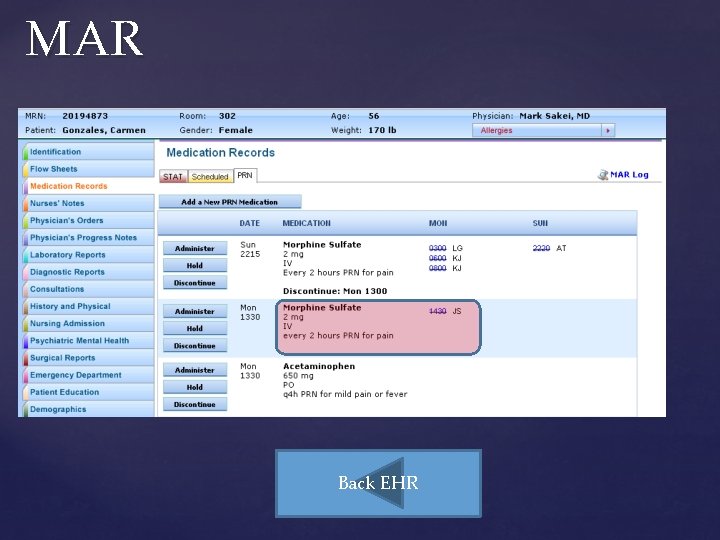Open Physician's Orders section
The width and height of the screenshot is (720, 540).
(x=87, y=220)
